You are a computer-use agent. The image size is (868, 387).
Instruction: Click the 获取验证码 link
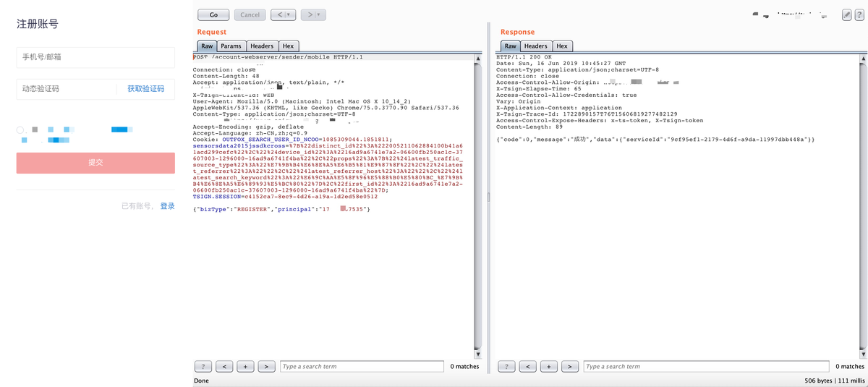pos(146,89)
